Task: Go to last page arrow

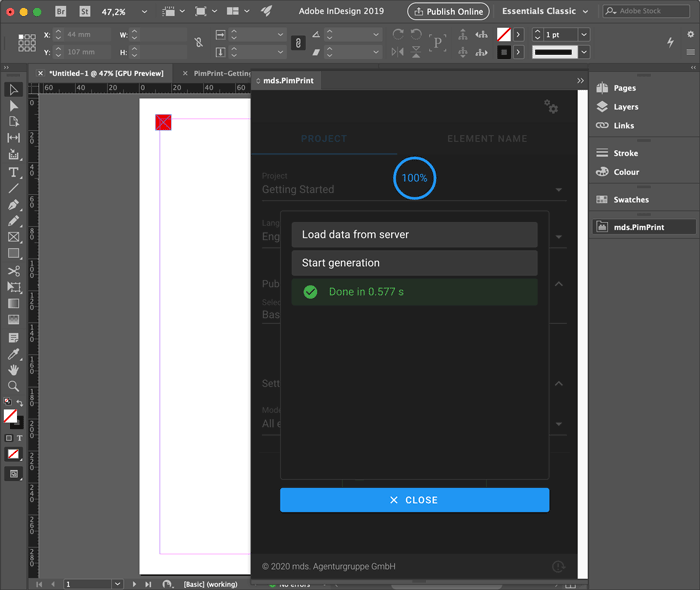Action: (148, 584)
